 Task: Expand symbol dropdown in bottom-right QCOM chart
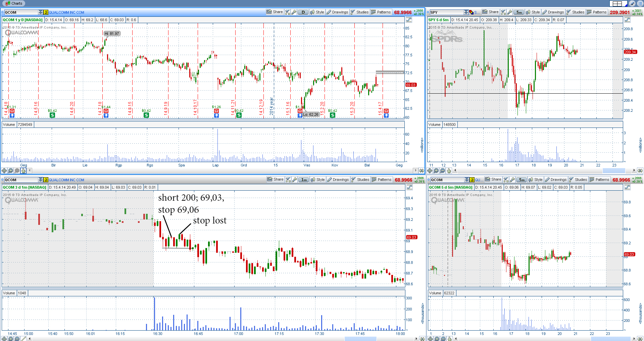(x=467, y=180)
